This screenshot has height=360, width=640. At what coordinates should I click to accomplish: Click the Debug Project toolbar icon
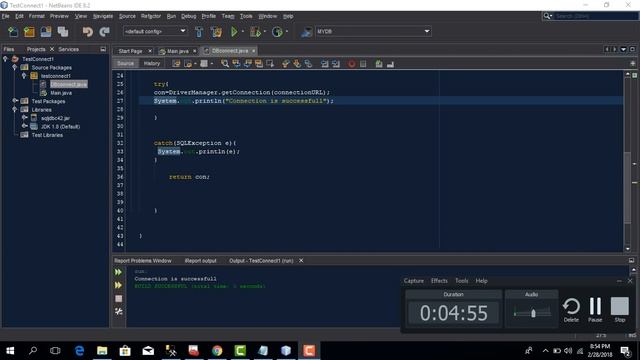click(x=255, y=32)
